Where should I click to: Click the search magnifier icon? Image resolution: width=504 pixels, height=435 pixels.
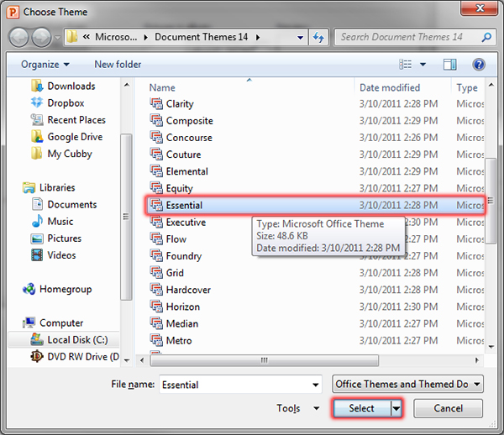(486, 37)
